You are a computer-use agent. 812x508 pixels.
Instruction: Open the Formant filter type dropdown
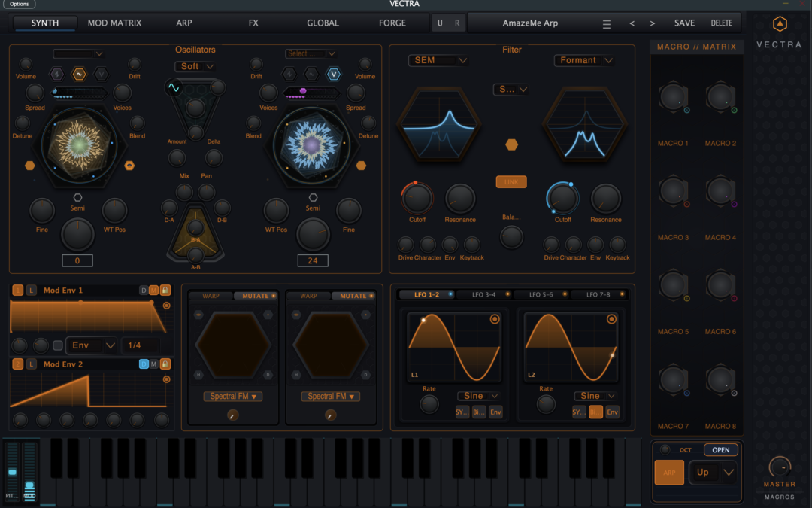584,60
